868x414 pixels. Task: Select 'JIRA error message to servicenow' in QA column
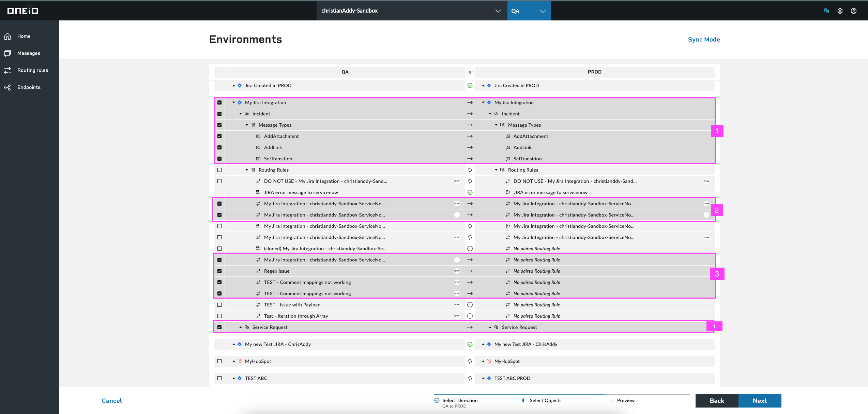(x=301, y=192)
